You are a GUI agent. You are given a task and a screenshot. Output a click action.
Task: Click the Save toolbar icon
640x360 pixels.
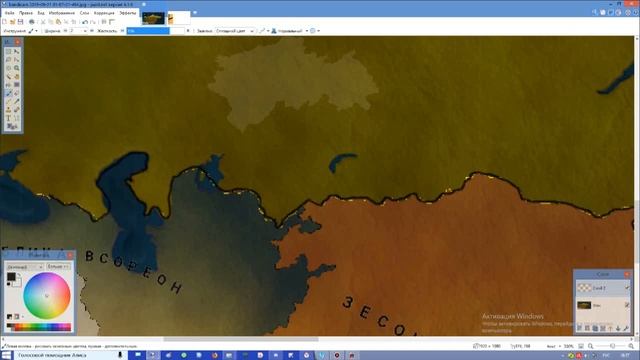pos(20,22)
